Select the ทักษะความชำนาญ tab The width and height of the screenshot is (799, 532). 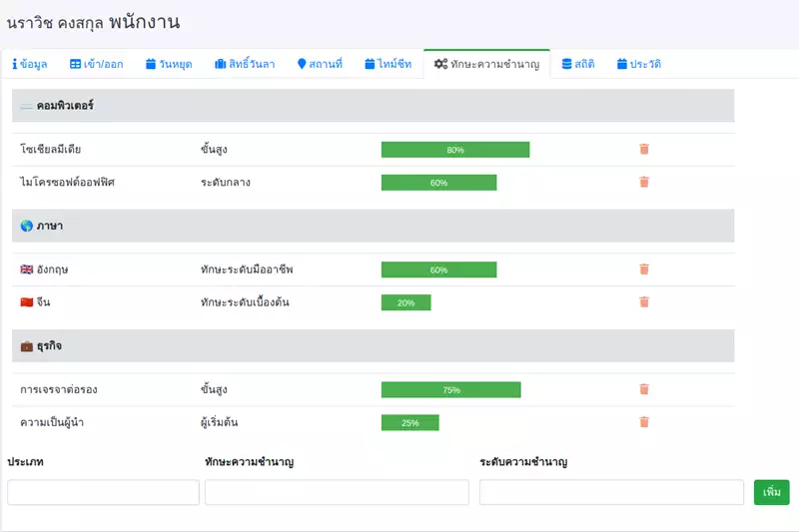pos(486,64)
